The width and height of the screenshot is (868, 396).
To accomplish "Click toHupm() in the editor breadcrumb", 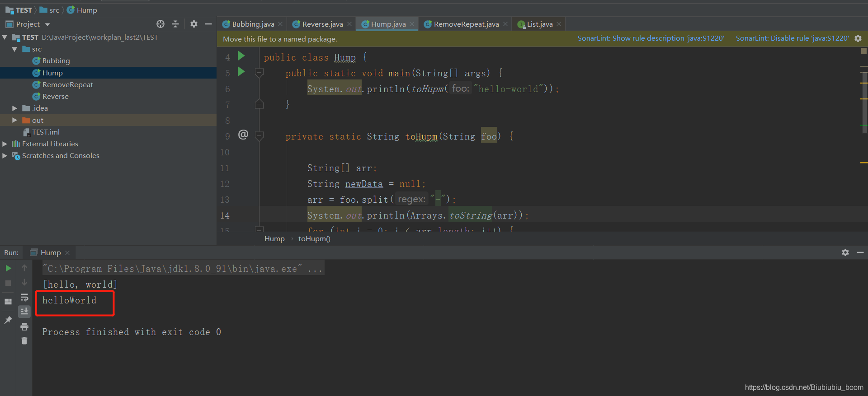I will (314, 238).
